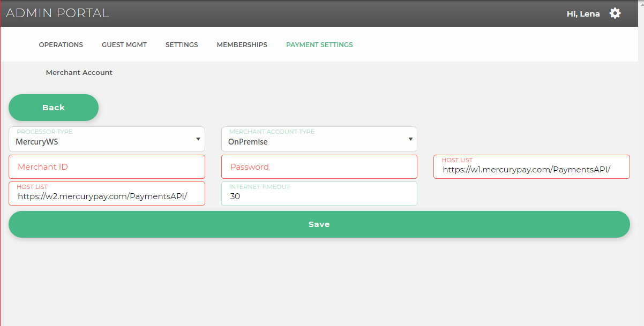Image resolution: width=644 pixels, height=326 pixels.
Task: Click the Admin Portal title
Action: click(57, 13)
